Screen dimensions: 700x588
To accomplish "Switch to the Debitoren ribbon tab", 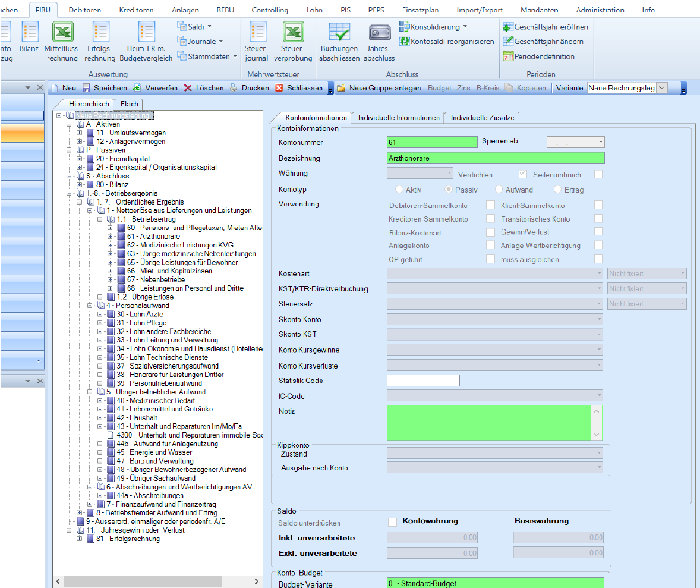I will click(x=84, y=10).
